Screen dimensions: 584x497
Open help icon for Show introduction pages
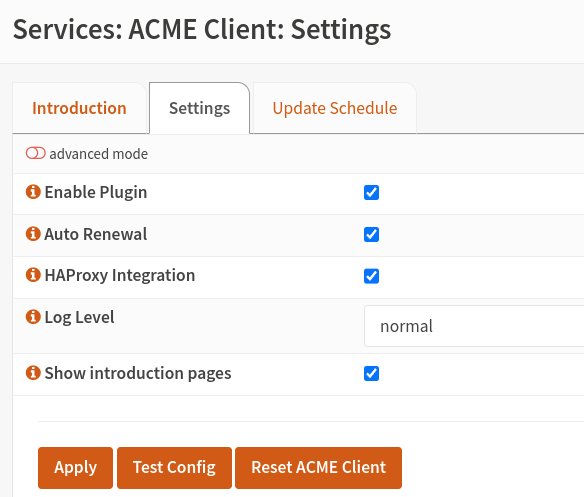pos(33,373)
